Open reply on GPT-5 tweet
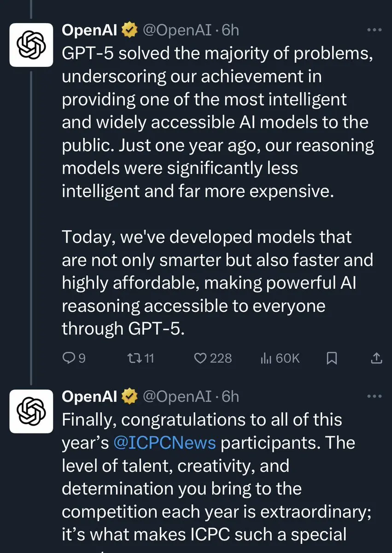 74,358
